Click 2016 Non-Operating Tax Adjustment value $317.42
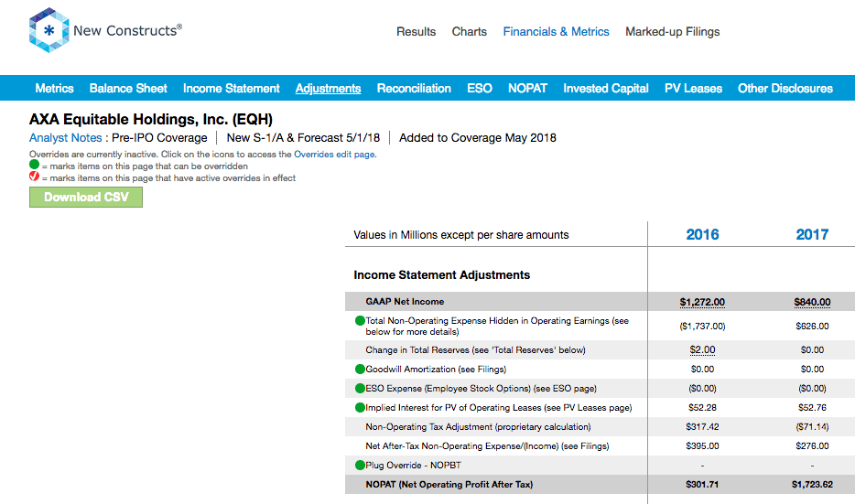The width and height of the screenshot is (855, 504). point(702,427)
